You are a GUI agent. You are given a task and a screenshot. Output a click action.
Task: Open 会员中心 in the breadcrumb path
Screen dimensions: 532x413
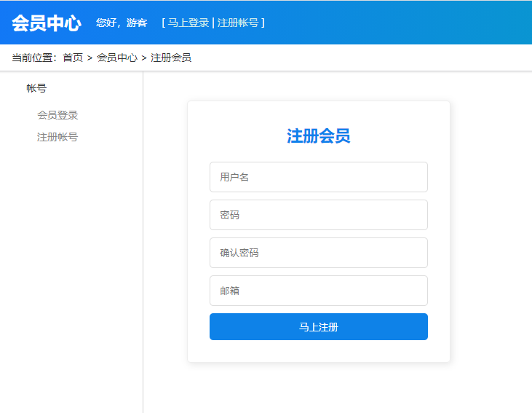tap(117, 58)
